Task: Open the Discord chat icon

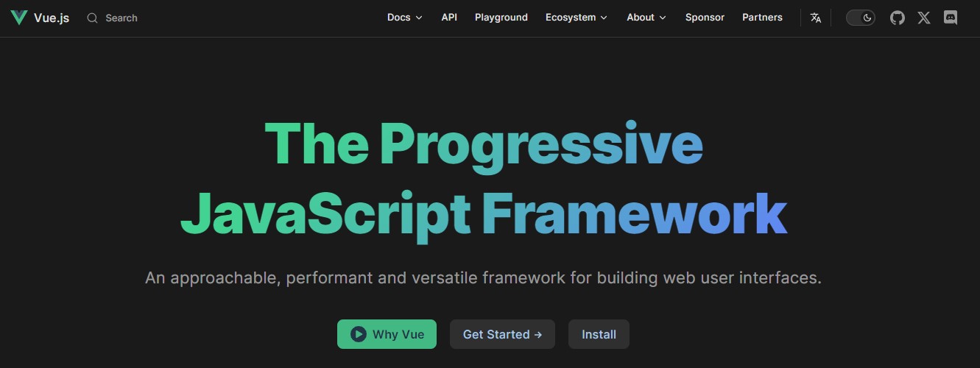Action: click(951, 18)
